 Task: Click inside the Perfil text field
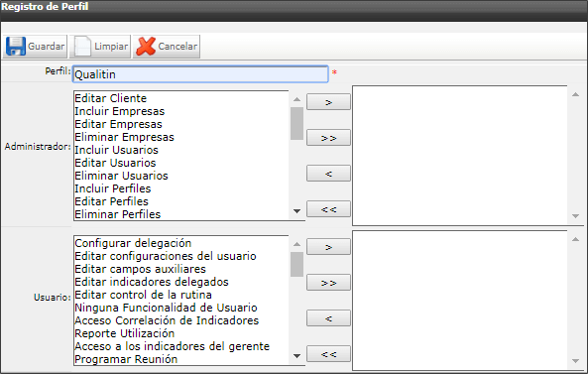coord(200,74)
